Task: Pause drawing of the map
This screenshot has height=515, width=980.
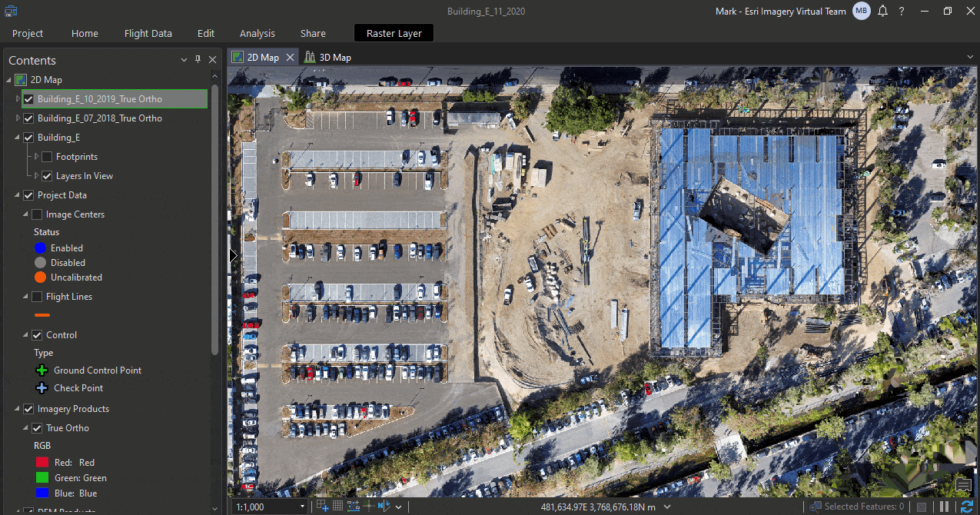Action: [x=944, y=507]
